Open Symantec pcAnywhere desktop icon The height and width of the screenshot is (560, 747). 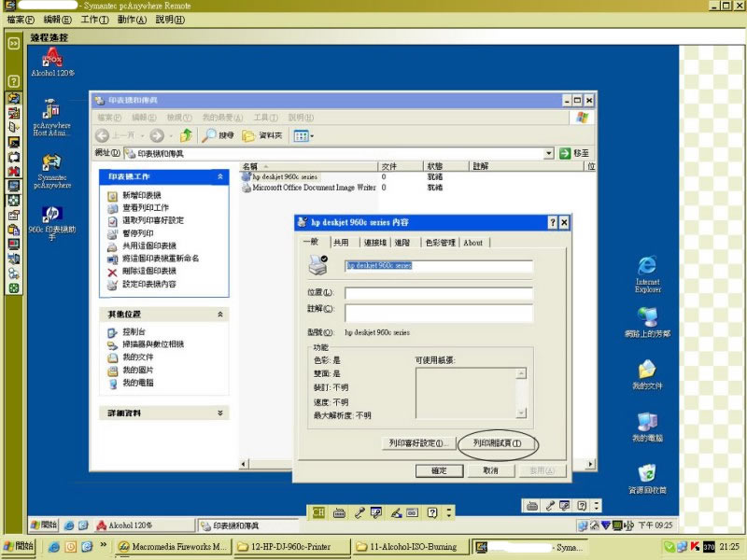52,171
